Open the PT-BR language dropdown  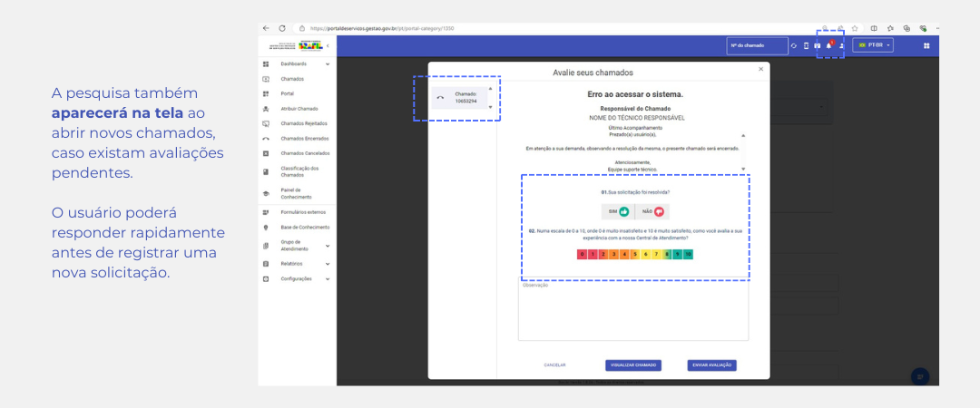click(x=873, y=45)
